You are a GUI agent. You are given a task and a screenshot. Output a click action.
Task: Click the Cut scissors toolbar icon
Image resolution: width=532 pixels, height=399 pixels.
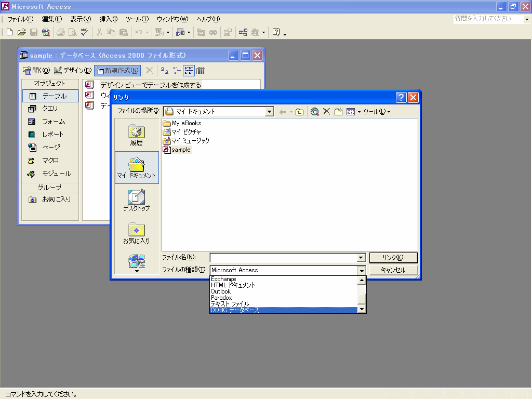click(x=99, y=32)
